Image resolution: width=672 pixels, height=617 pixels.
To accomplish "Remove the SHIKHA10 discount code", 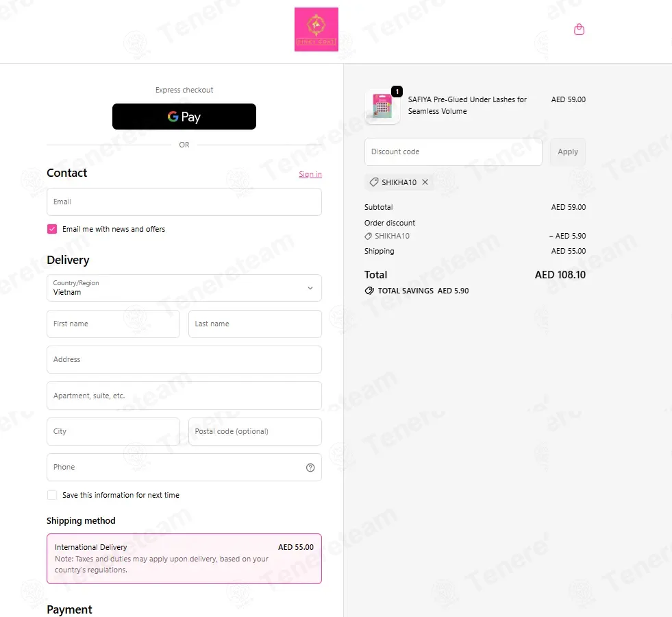I will (x=425, y=182).
